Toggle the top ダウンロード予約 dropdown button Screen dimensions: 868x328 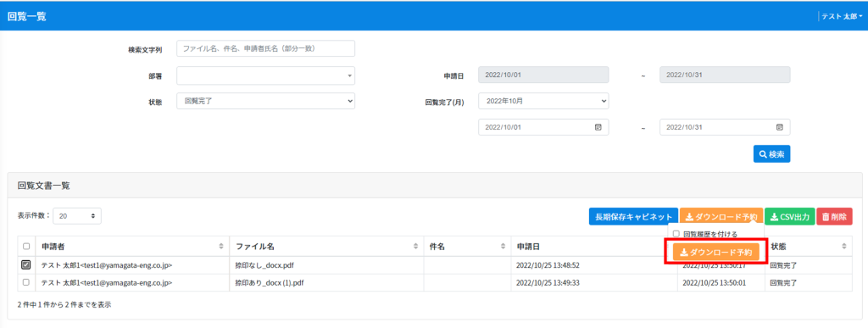click(721, 217)
